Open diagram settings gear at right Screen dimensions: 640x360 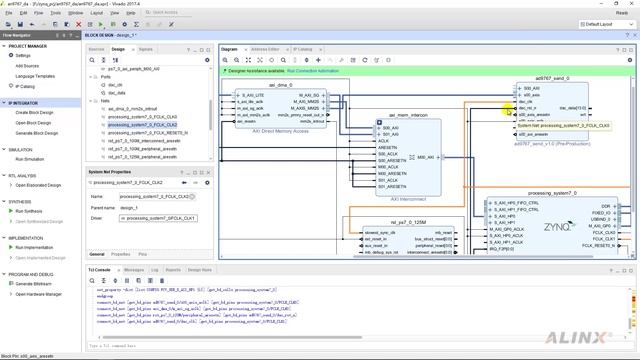coord(630,60)
